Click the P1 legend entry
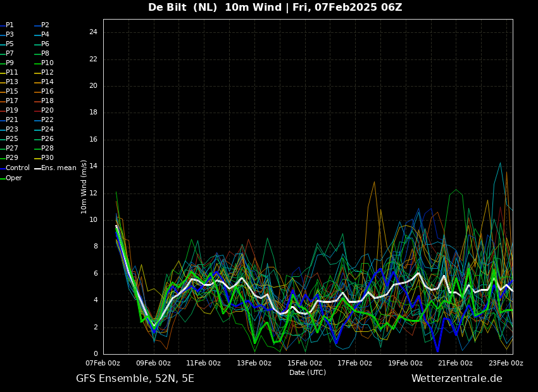Screen dimensions: 538x392 coord(9,25)
